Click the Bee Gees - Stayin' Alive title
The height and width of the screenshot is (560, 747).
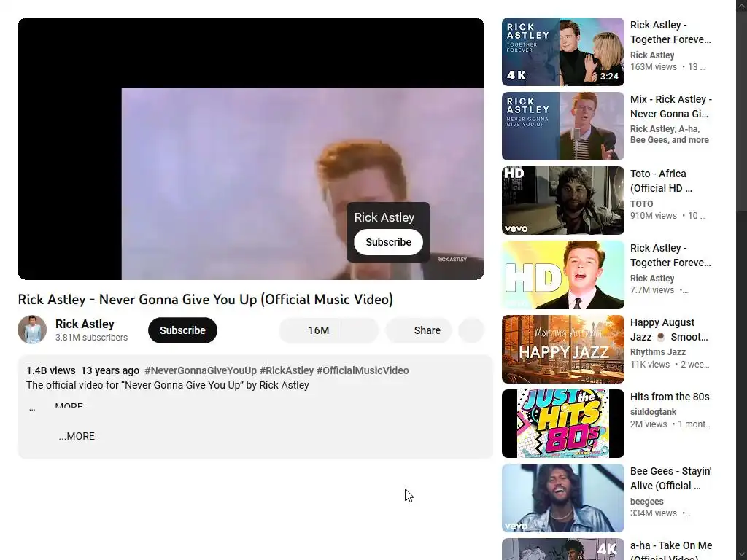tap(671, 478)
